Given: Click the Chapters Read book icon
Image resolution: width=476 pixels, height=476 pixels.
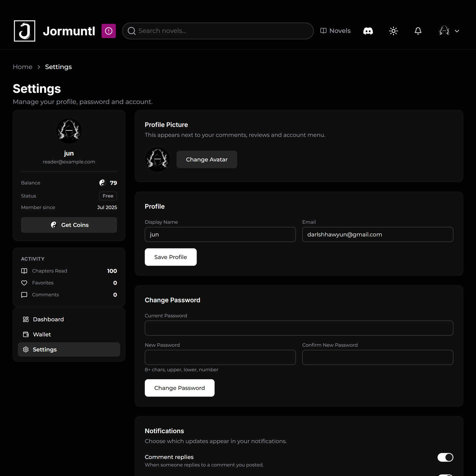Looking at the screenshot, I should (x=24, y=271).
